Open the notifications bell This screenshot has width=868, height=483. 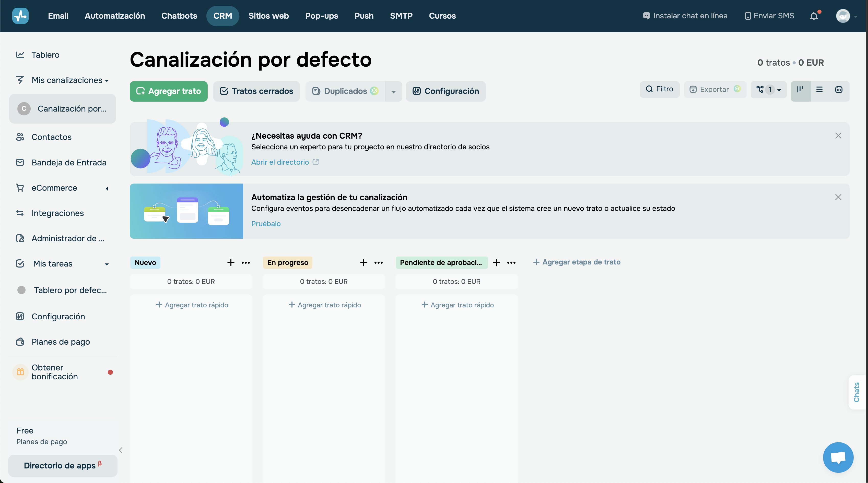click(814, 16)
